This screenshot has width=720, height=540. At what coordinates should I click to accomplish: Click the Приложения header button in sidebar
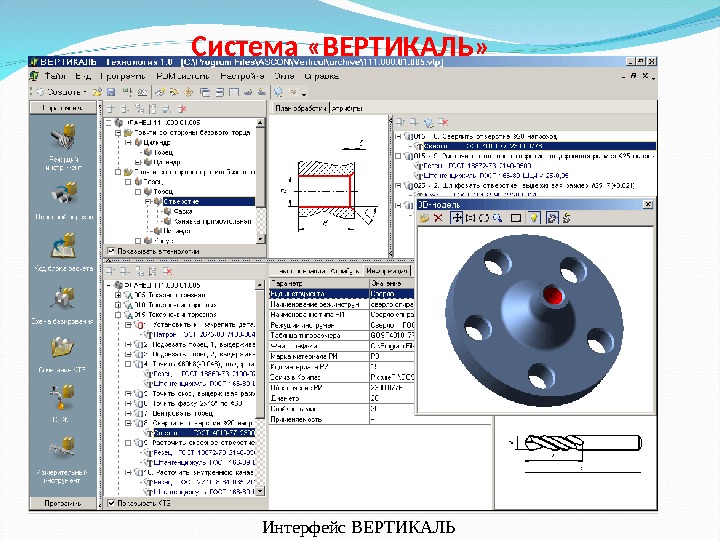point(62,108)
